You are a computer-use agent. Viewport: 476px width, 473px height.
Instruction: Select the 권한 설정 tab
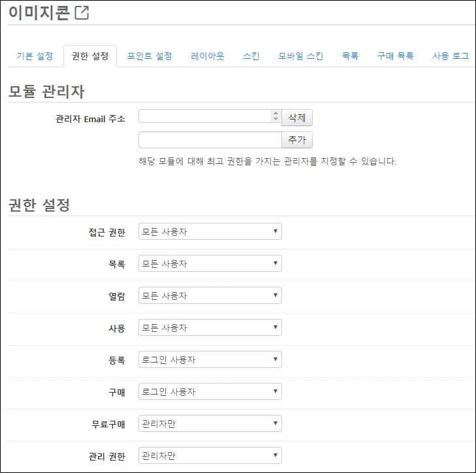tap(90, 56)
